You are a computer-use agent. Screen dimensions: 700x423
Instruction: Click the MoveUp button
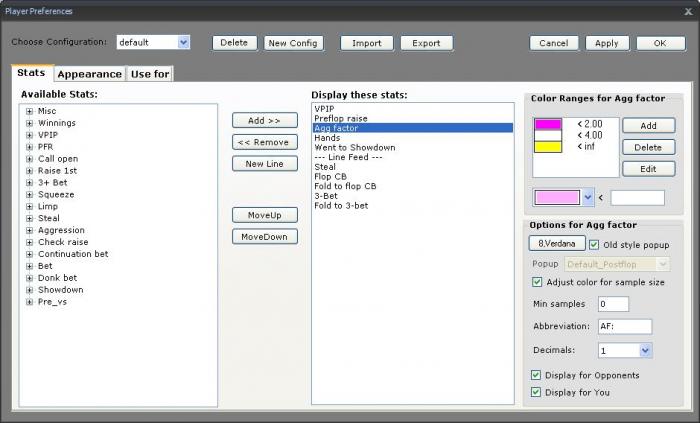[265, 215]
